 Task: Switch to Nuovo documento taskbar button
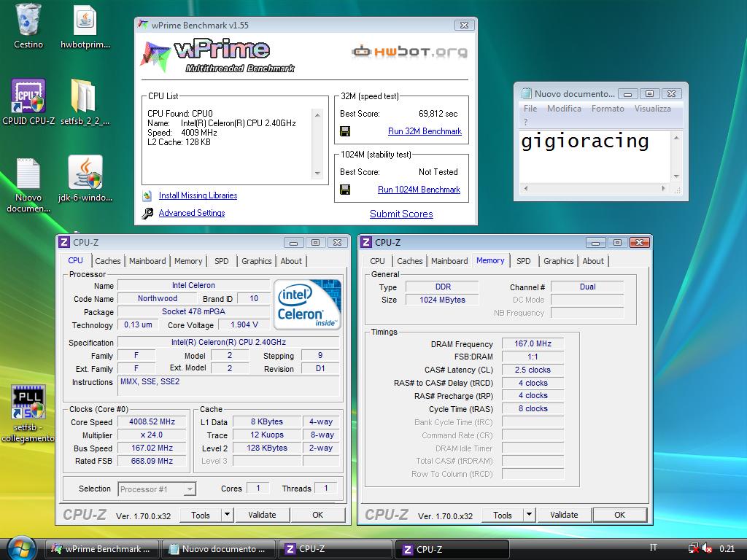[219, 548]
